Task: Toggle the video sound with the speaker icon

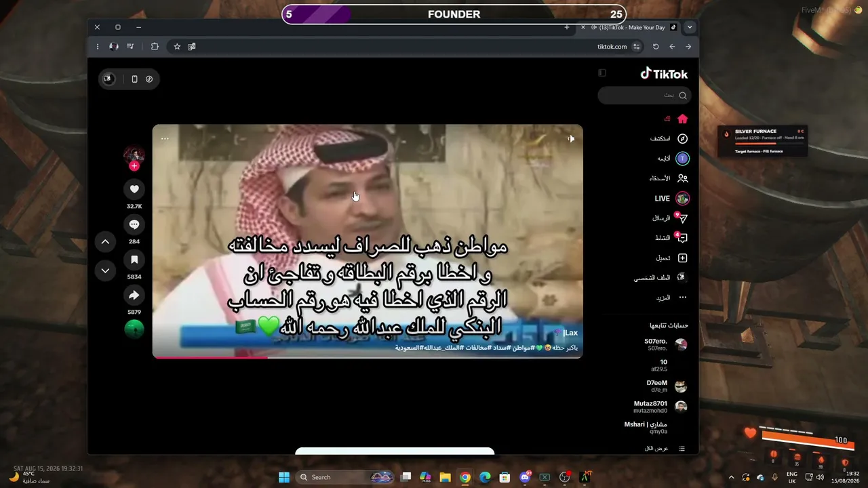Action: coord(571,138)
